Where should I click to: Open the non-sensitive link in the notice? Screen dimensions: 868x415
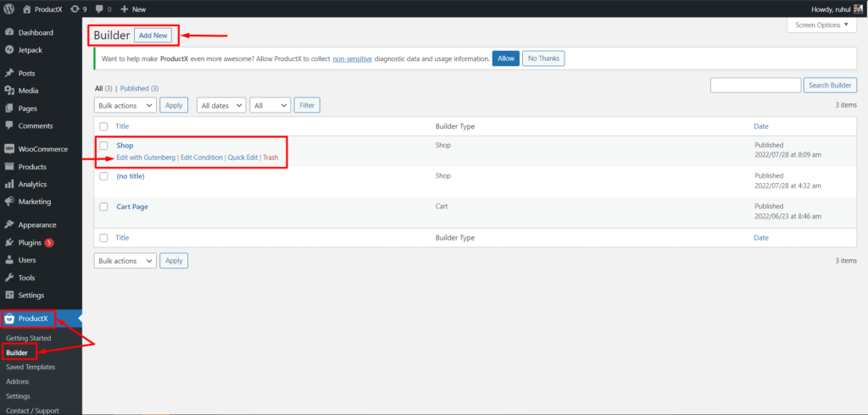tap(352, 58)
